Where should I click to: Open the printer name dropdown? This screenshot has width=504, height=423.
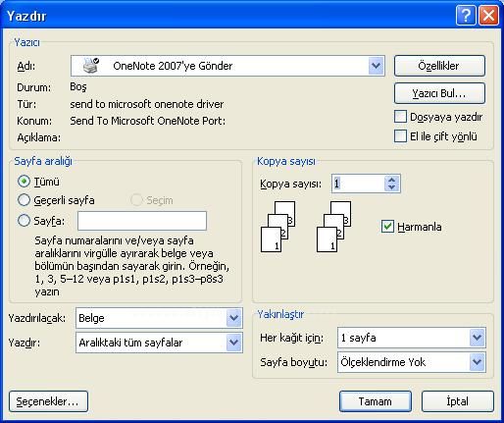click(x=376, y=66)
